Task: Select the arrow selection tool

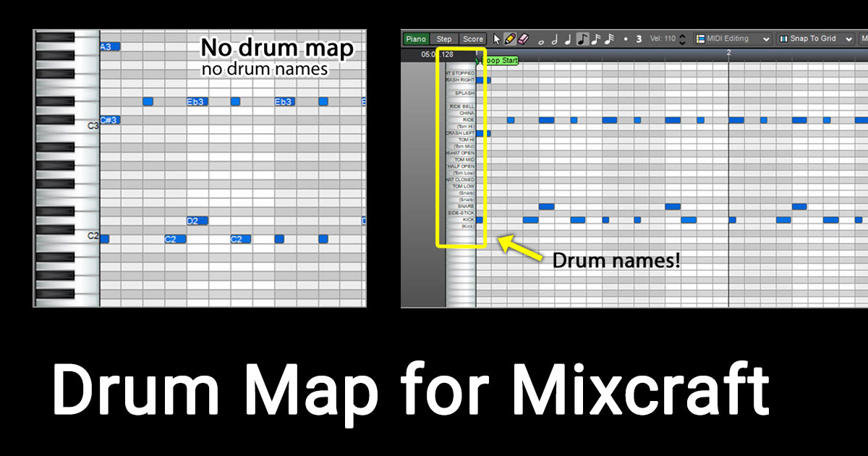Action: point(498,39)
